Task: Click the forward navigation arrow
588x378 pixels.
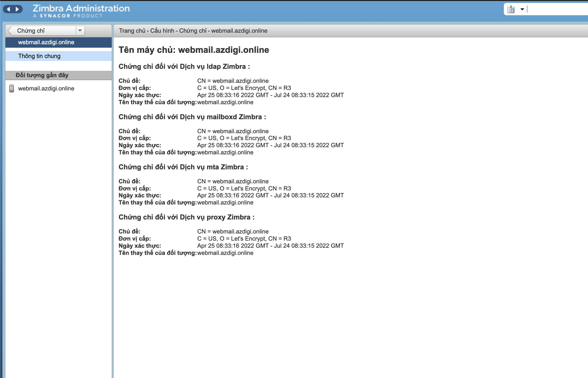Action: click(x=17, y=9)
